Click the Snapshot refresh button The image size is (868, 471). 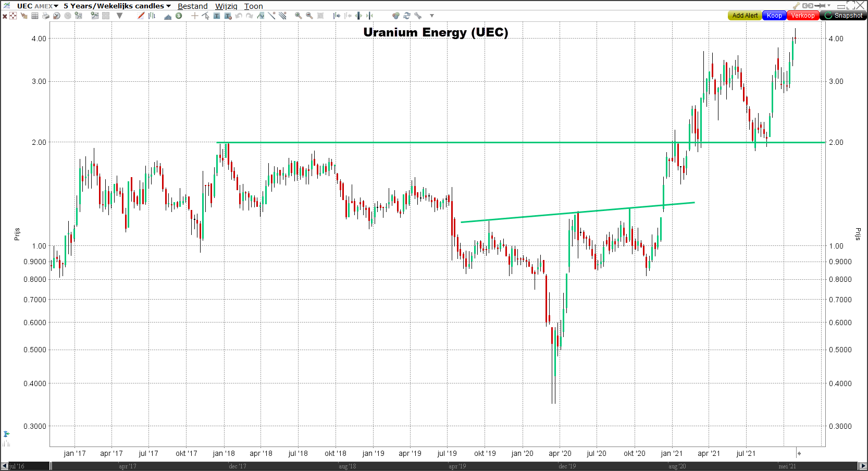(x=843, y=16)
